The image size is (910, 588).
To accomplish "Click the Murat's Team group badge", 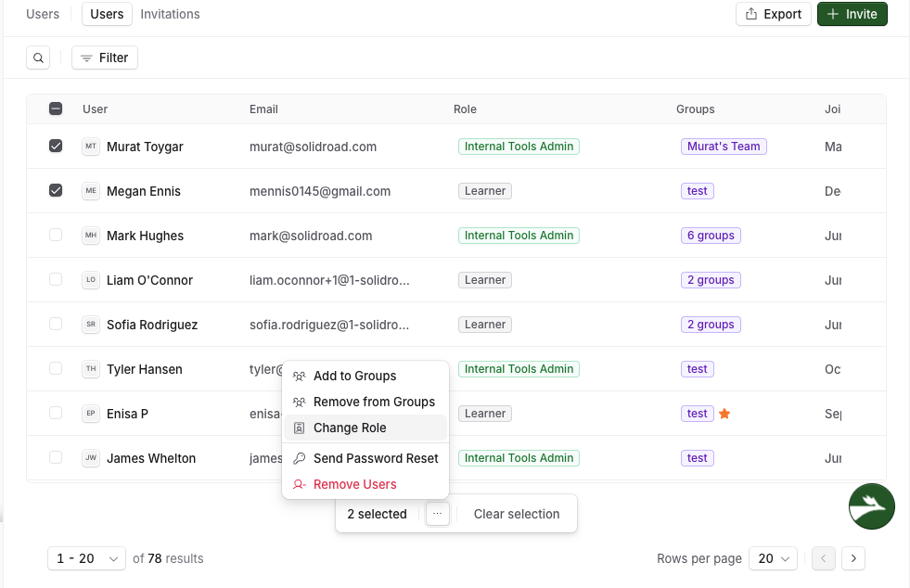I will (x=724, y=147).
